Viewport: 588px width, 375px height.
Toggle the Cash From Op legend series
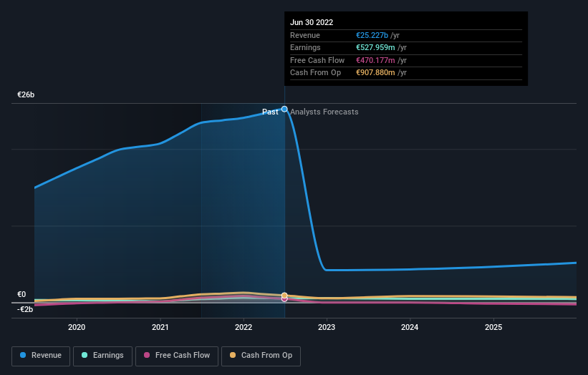coord(261,356)
